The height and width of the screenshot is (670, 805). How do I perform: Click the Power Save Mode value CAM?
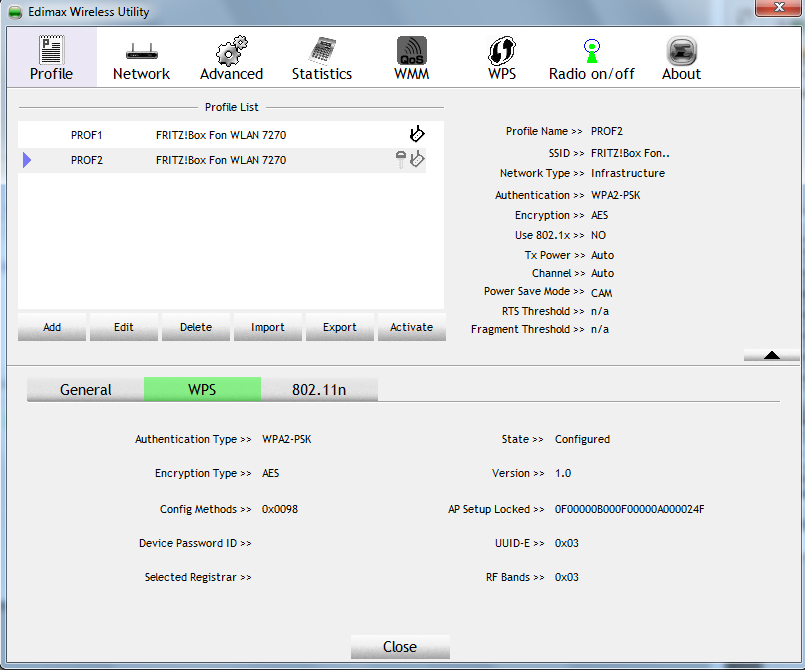tap(602, 293)
